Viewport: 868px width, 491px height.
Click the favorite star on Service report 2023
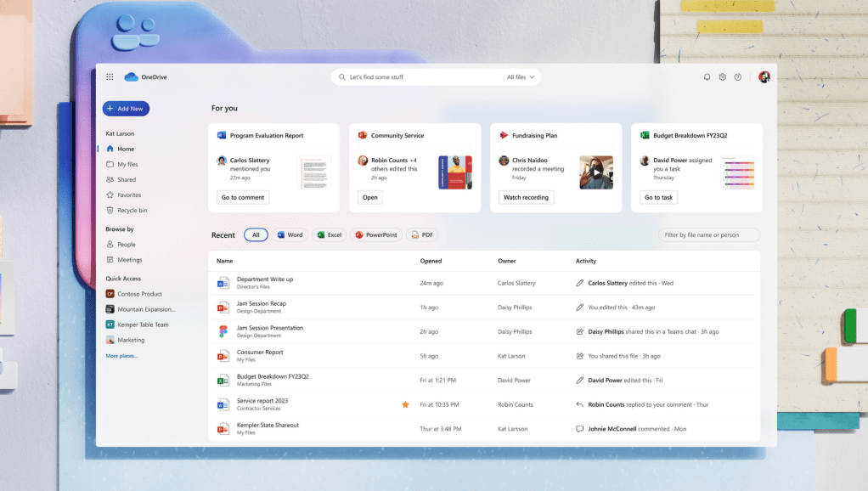(405, 404)
